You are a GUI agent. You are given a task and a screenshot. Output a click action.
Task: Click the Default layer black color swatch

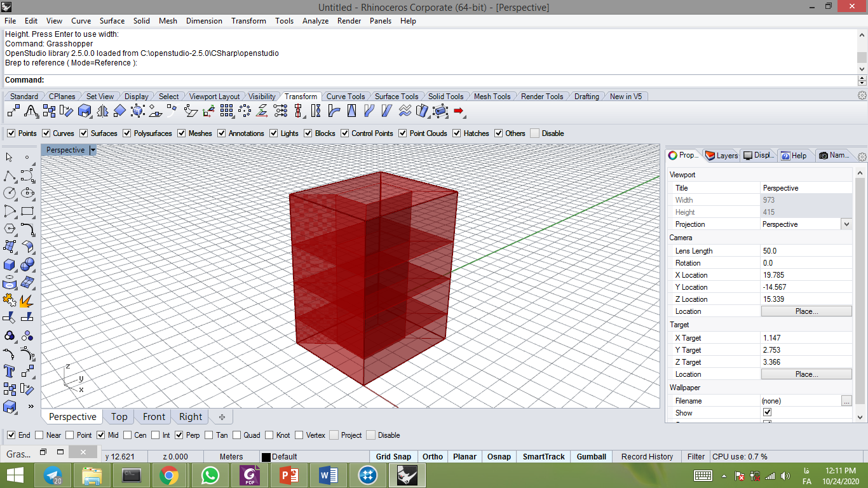tap(266, 457)
